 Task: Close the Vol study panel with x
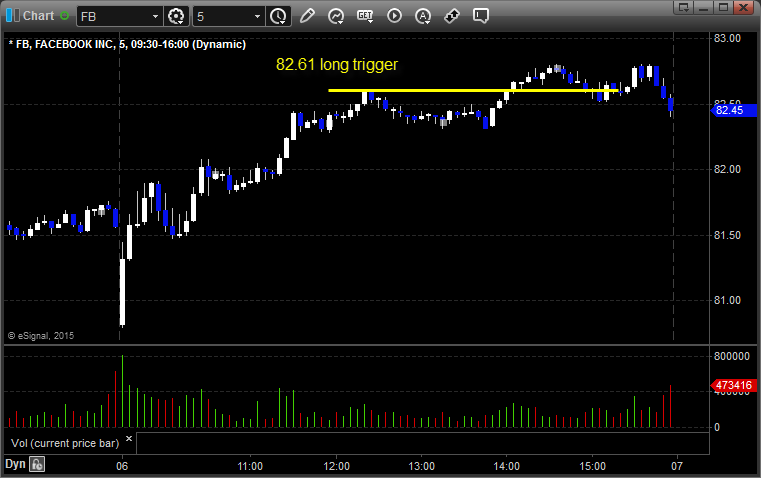point(129,439)
